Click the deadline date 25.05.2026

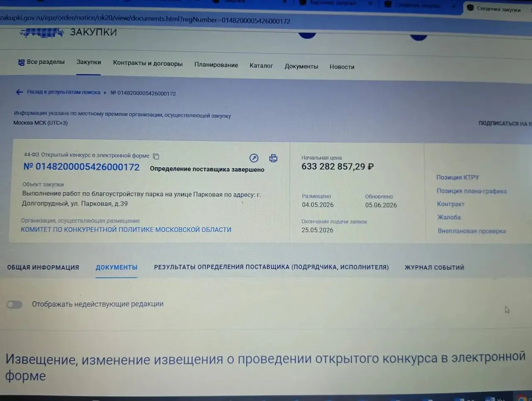[317, 230]
